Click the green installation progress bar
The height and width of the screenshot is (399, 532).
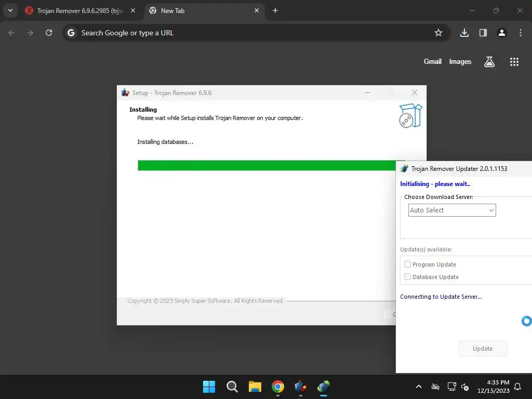pos(267,165)
